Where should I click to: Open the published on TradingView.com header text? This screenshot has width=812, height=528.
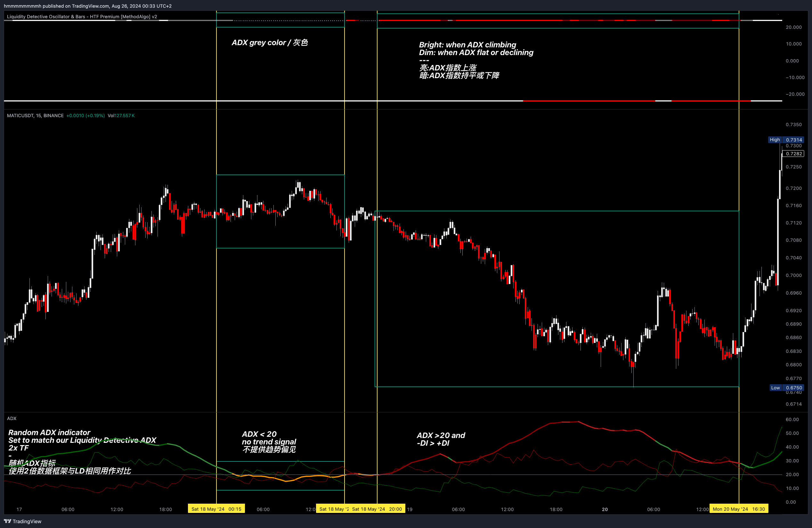[88, 6]
